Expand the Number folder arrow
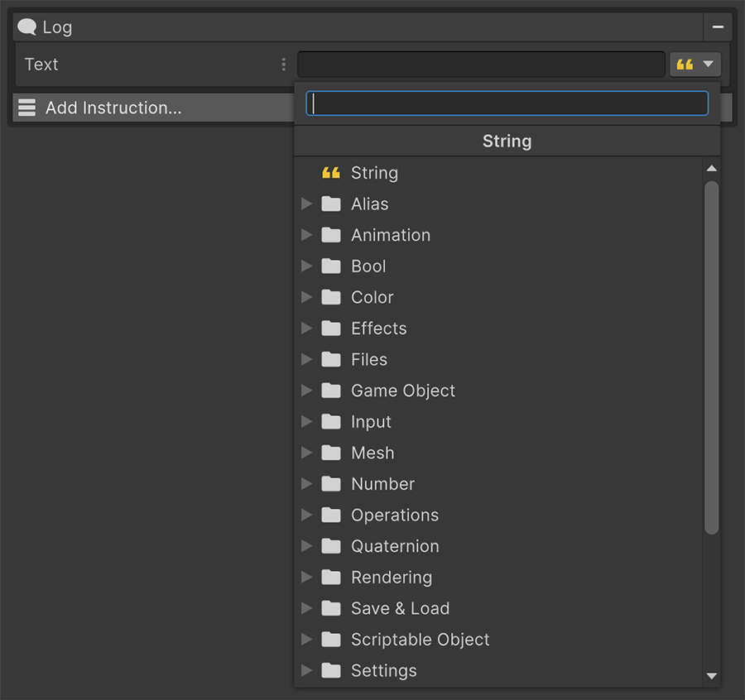 [307, 484]
